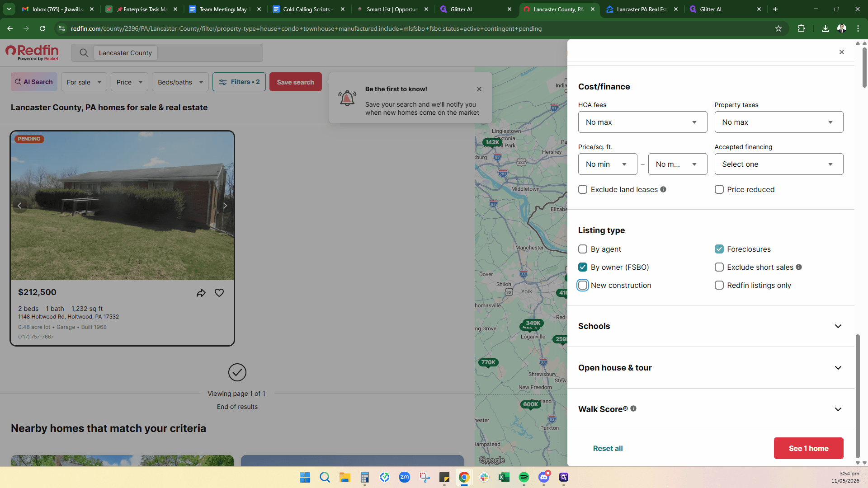Show previous photo arrow on listing card
This screenshot has height=488, width=868.
19,206
